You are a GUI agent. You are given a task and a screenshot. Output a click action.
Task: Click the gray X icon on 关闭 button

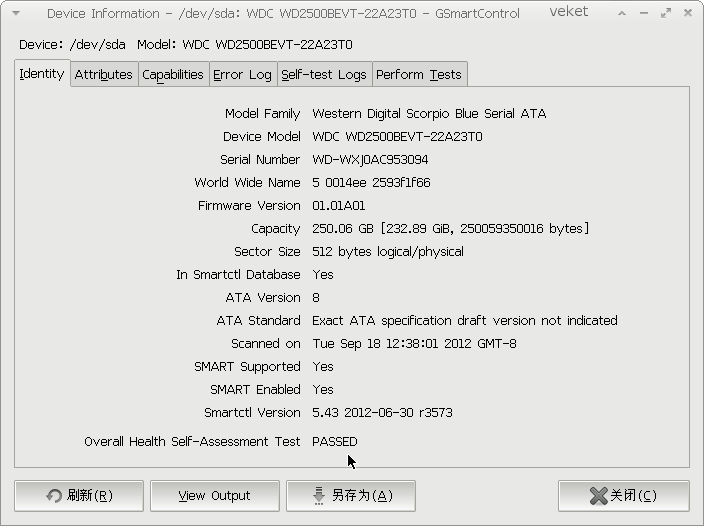(598, 495)
